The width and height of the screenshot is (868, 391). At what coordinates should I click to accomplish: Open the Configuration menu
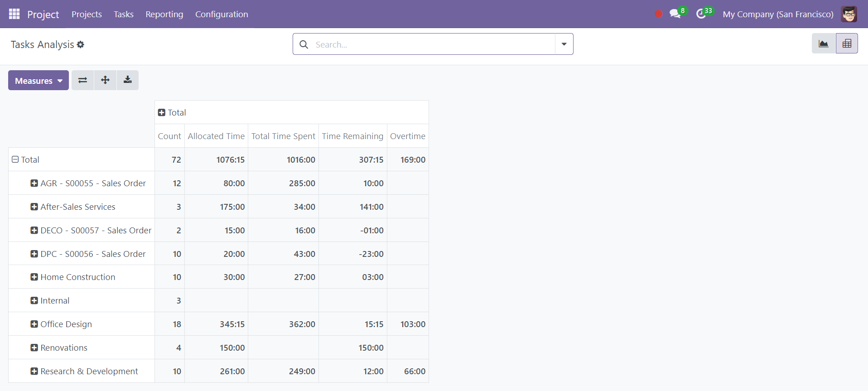(x=222, y=14)
